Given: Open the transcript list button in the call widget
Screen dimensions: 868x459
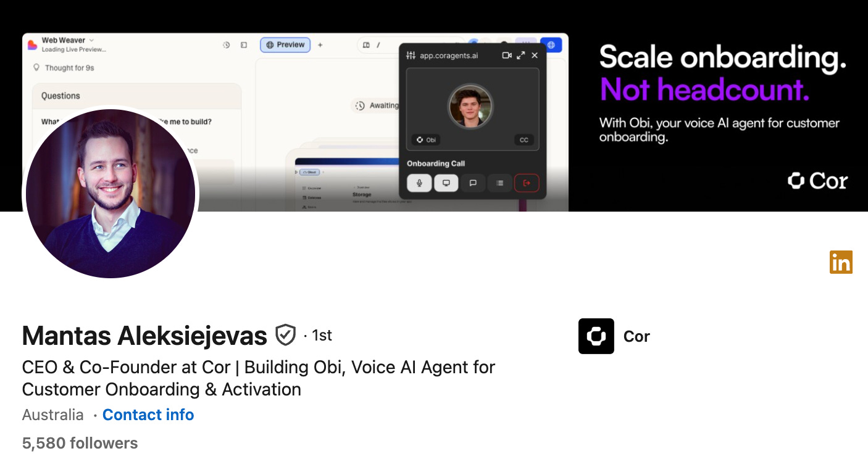Looking at the screenshot, I should point(500,183).
